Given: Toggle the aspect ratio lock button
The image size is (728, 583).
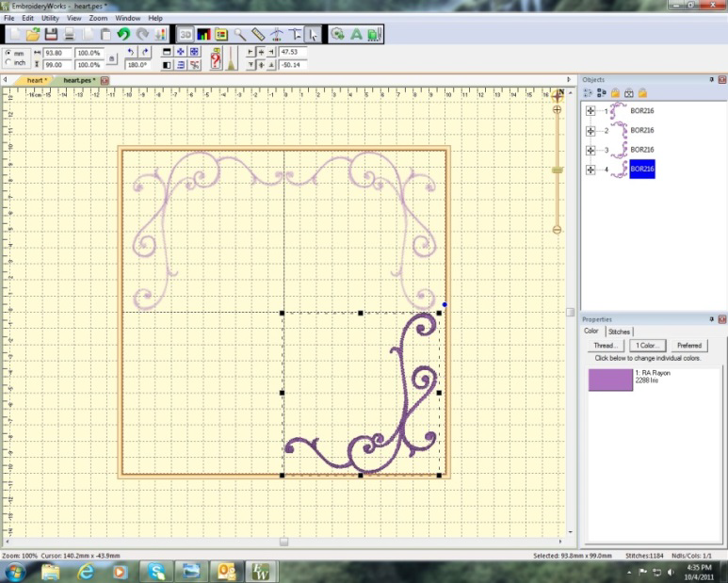Looking at the screenshot, I should pos(112,59).
